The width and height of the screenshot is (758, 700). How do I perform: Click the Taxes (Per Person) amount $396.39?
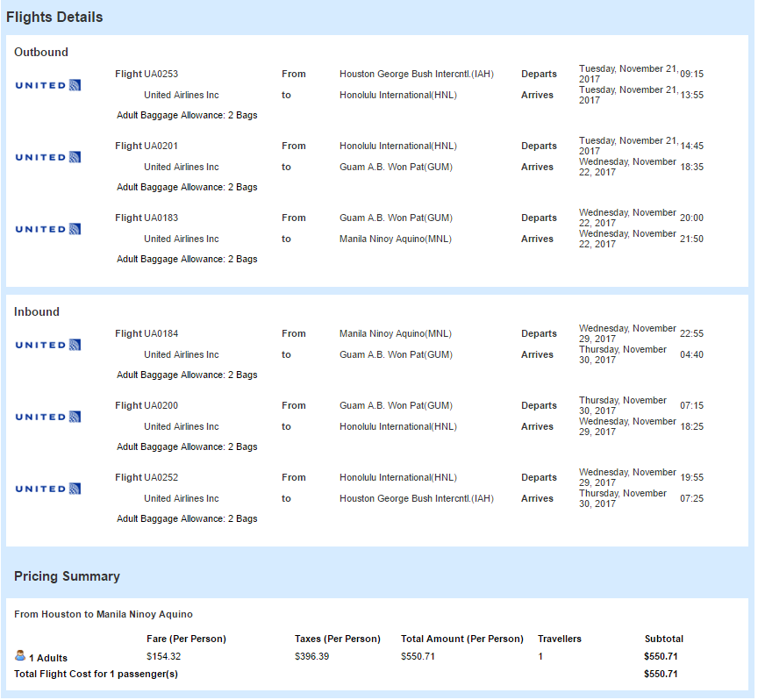pos(311,656)
